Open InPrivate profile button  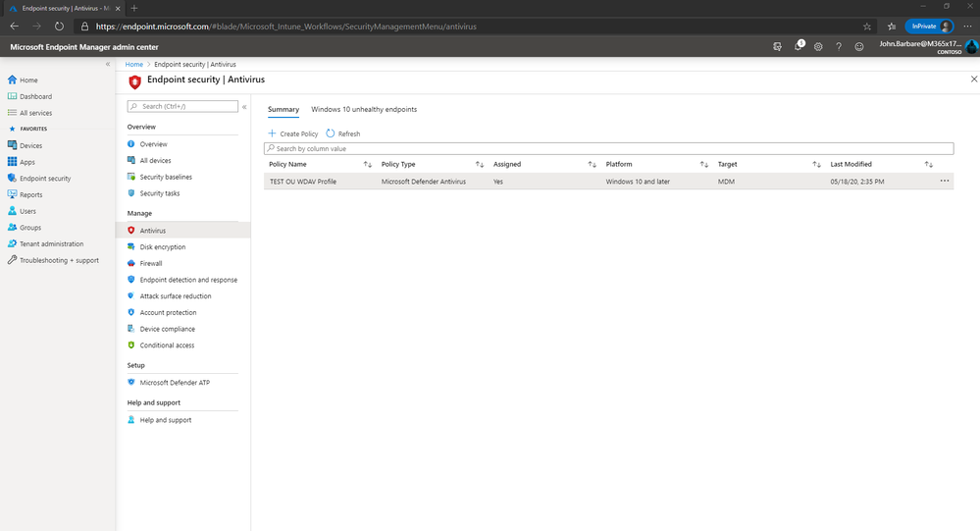(929, 27)
